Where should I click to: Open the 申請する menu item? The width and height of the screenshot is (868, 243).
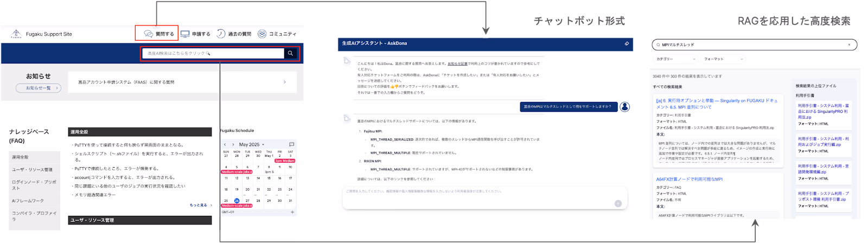(195, 34)
